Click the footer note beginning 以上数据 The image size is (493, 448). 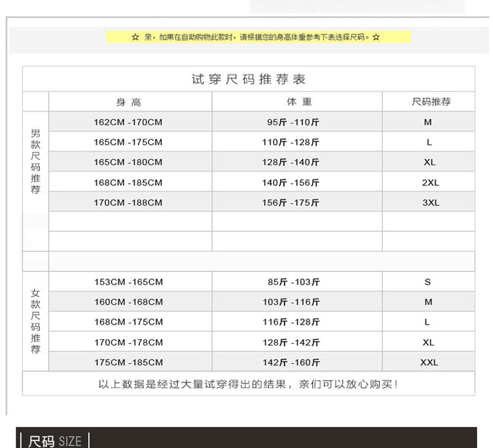click(248, 384)
